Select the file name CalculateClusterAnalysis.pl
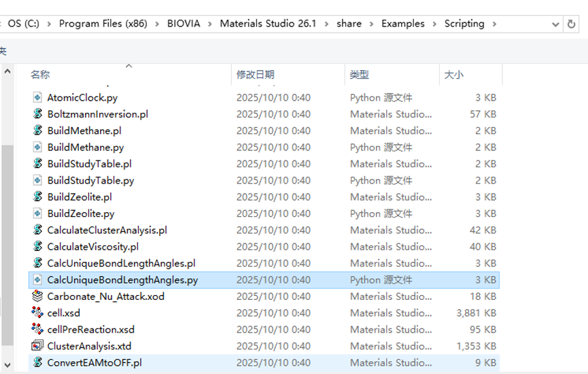This screenshot has height=374, width=588. coord(107,230)
